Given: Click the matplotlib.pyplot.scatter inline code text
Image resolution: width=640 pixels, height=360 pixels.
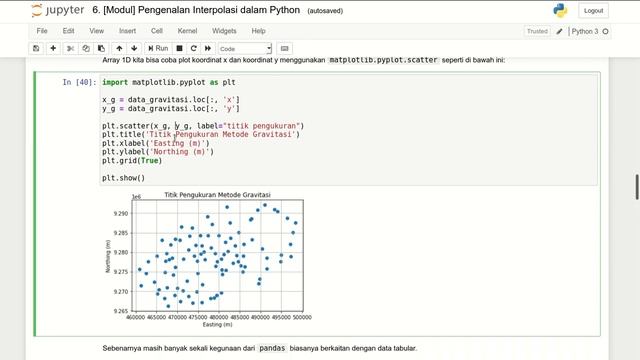Looking at the screenshot, I should click(x=383, y=60).
